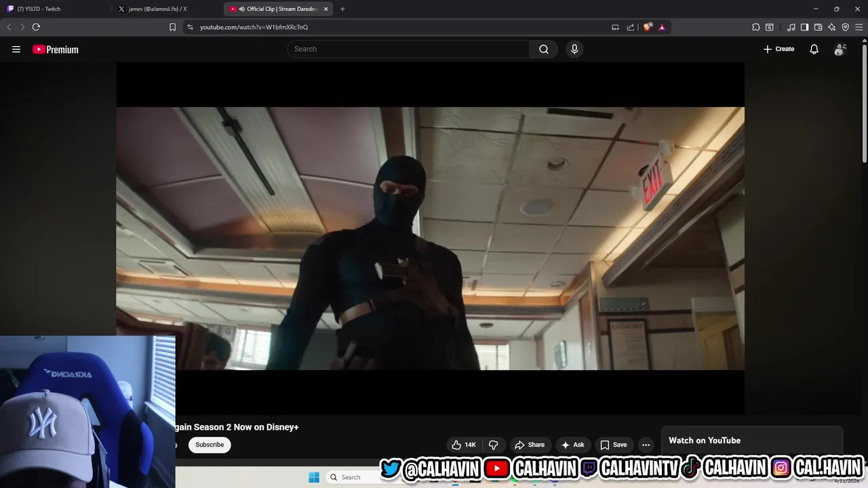Open the YouTube account avatar menu
Viewport: 868px width, 488px height.
[x=840, y=49]
